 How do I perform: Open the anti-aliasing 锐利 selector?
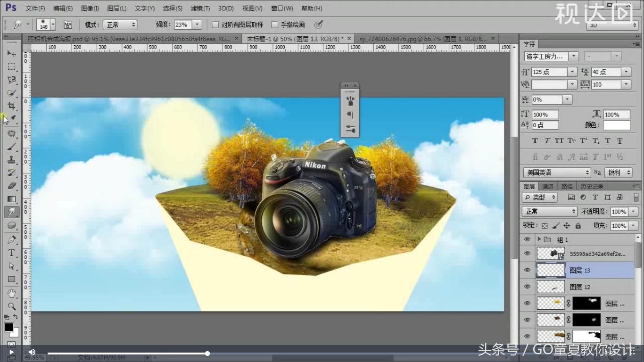pyautogui.click(x=618, y=173)
